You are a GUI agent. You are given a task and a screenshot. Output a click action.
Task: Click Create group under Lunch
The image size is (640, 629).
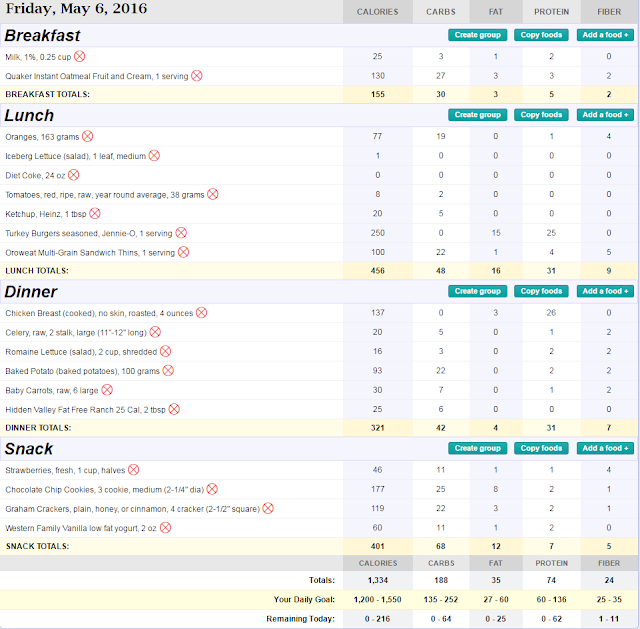coord(478,115)
